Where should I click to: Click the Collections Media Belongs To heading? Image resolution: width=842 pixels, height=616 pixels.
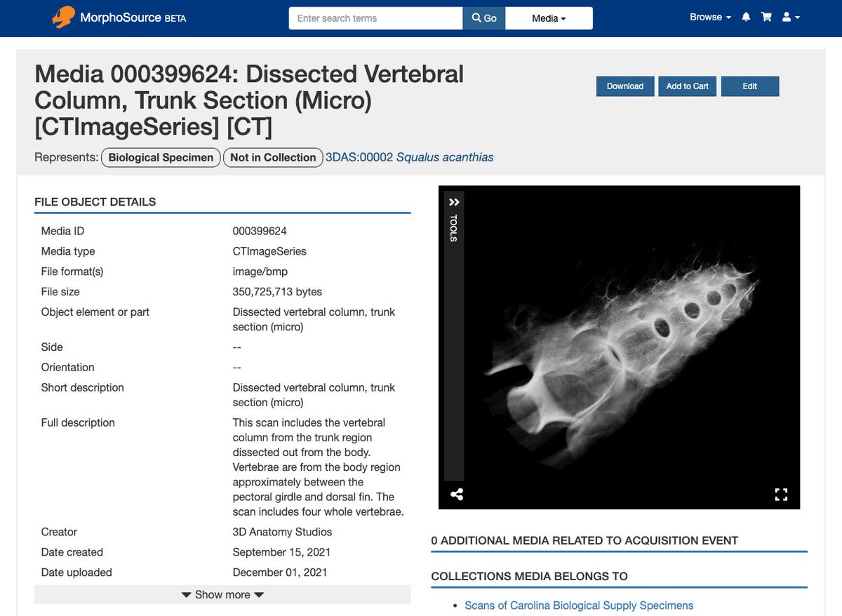click(x=530, y=577)
